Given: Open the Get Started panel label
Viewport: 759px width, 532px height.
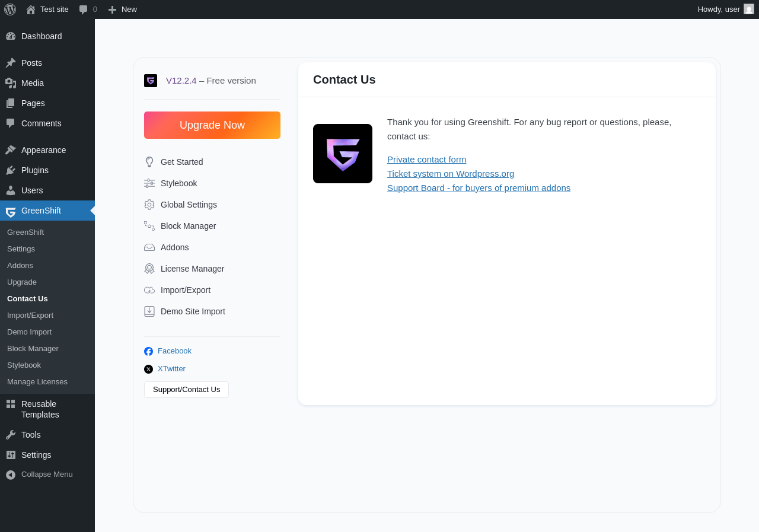Looking at the screenshot, I should (x=181, y=162).
